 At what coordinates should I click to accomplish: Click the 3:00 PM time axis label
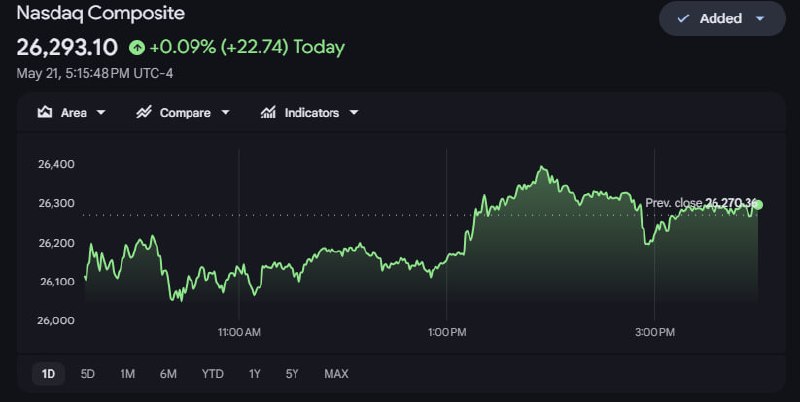655,332
